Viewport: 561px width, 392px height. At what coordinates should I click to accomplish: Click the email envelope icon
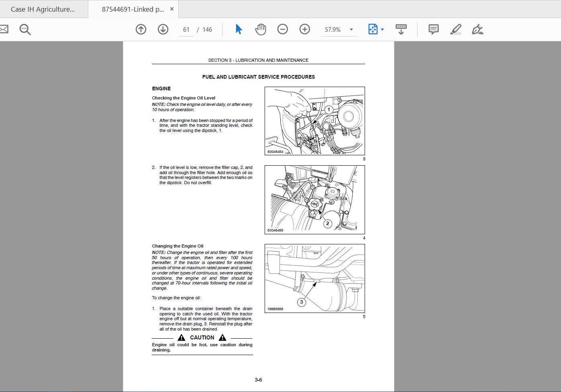[x=3, y=29]
